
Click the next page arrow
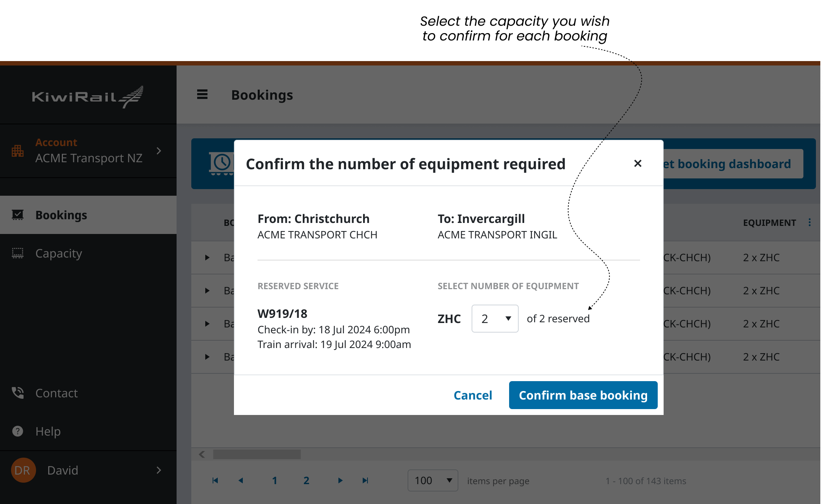coord(340,480)
